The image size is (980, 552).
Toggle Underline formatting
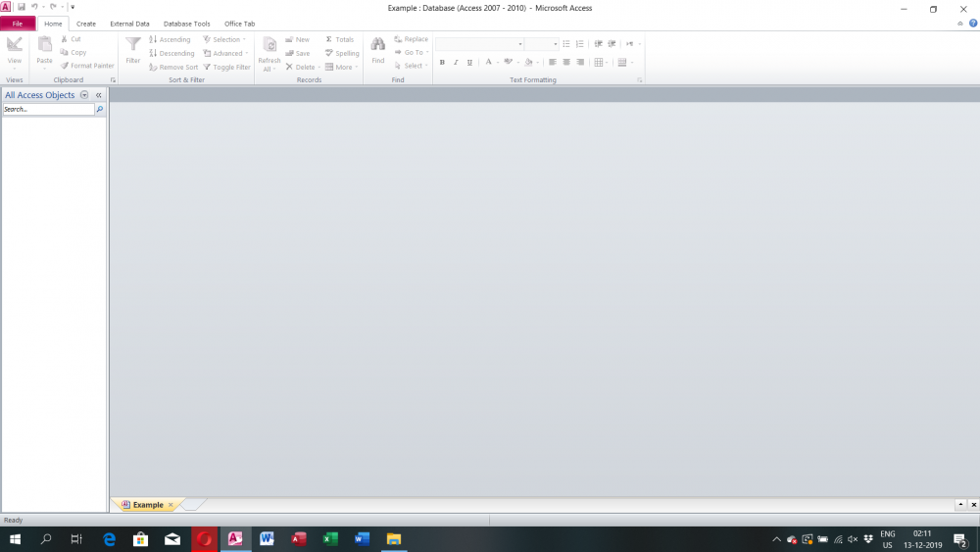click(469, 62)
